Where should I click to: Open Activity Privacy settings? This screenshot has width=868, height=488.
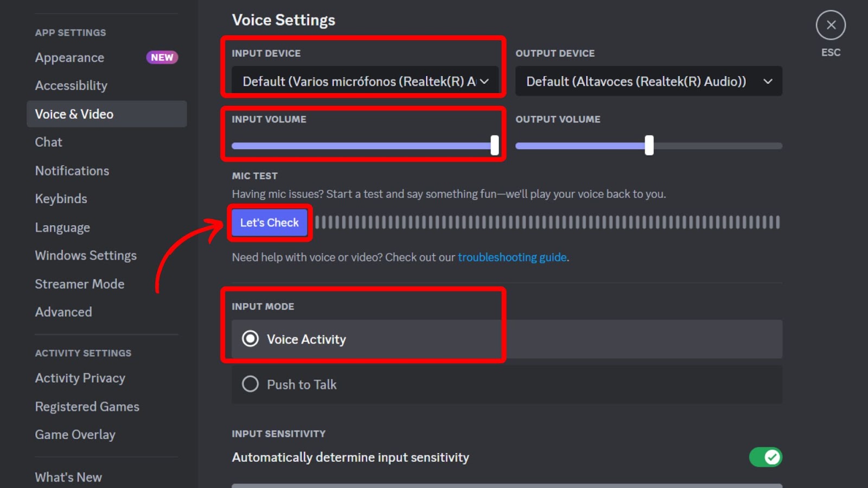[80, 378]
